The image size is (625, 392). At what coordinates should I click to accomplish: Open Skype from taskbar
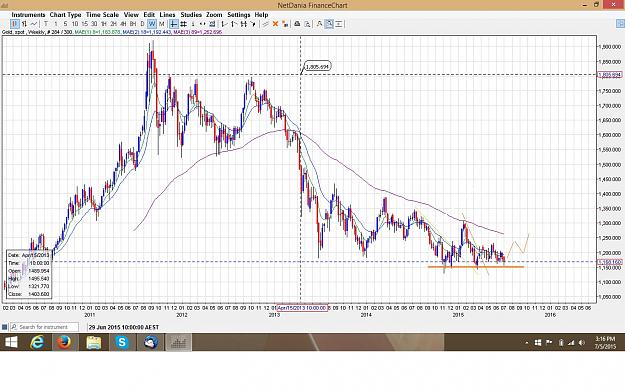tap(122, 342)
